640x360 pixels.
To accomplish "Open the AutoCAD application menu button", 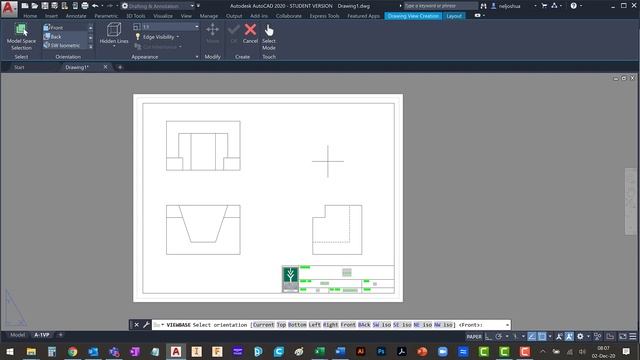I will [x=9, y=8].
